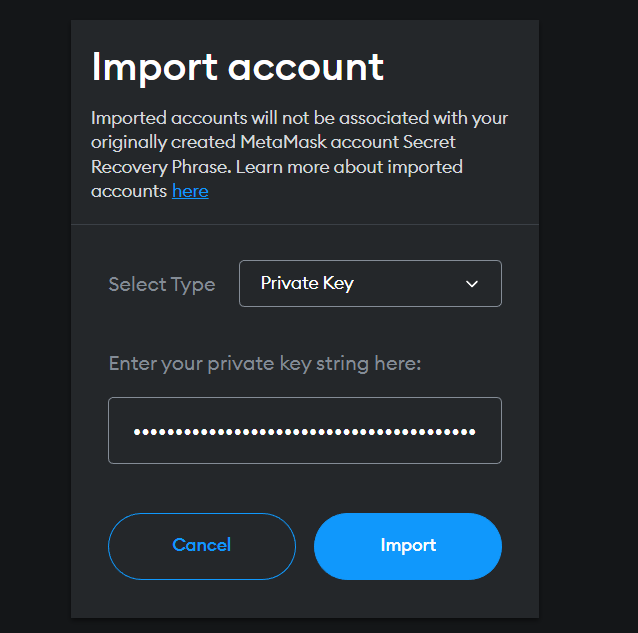Viewport: 638px width, 633px height.
Task: Click the 'Cancel' text label
Action: click(x=202, y=545)
